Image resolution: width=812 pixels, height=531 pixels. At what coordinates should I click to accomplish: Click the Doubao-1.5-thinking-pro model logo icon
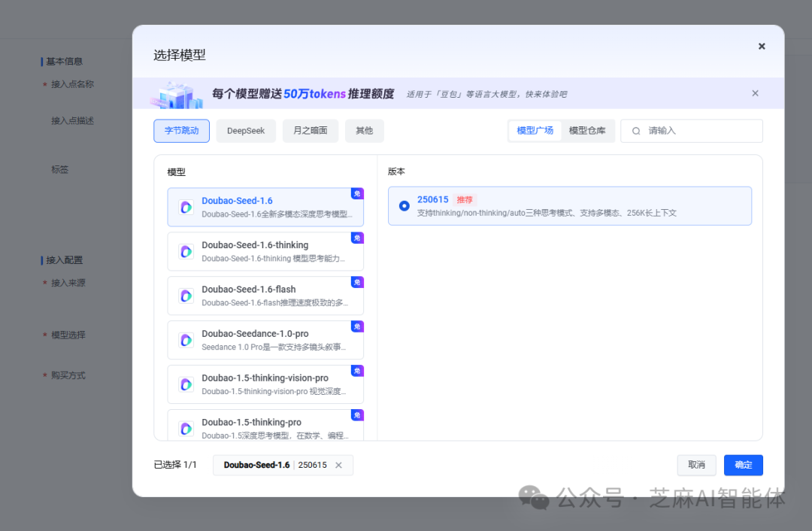coord(186,429)
